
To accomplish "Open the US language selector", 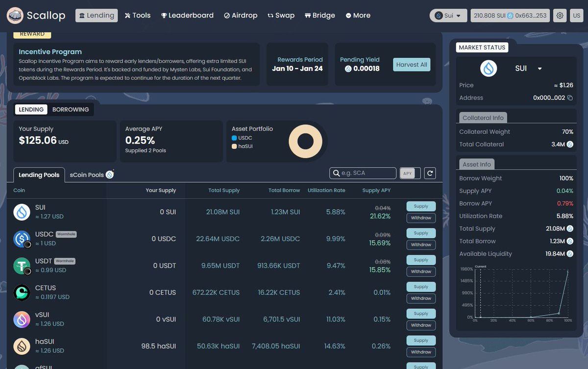I will pyautogui.click(x=576, y=16).
